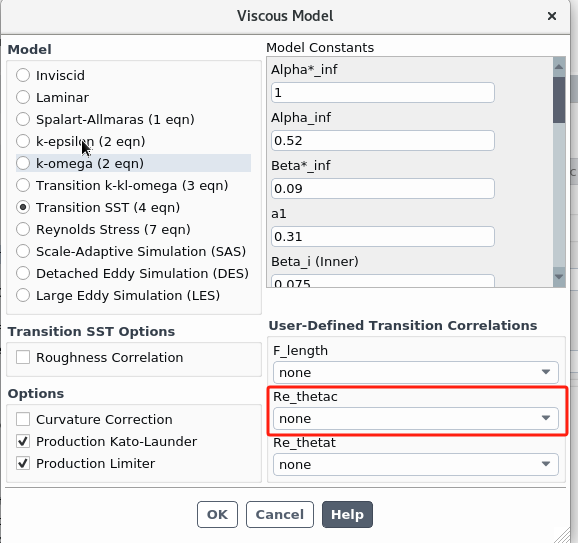Uncheck Production Kato-Launder
Image resolution: width=578 pixels, height=543 pixels.
click(x=23, y=441)
